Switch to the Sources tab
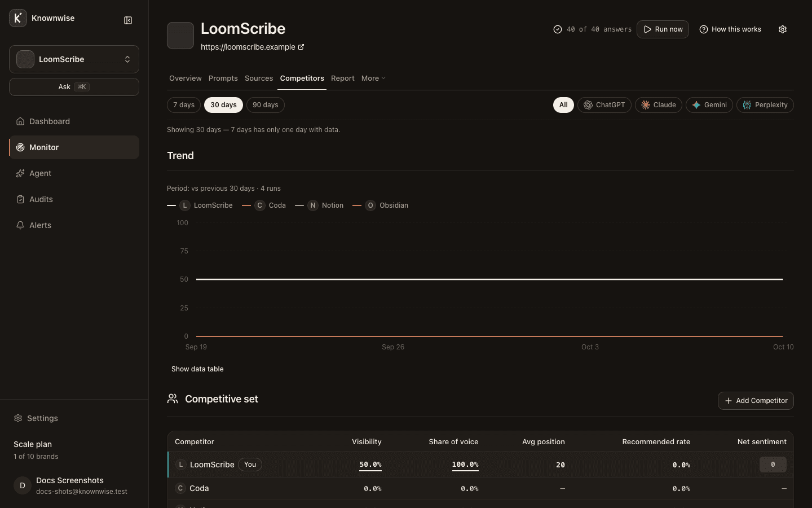This screenshot has width=812, height=508. (x=259, y=78)
